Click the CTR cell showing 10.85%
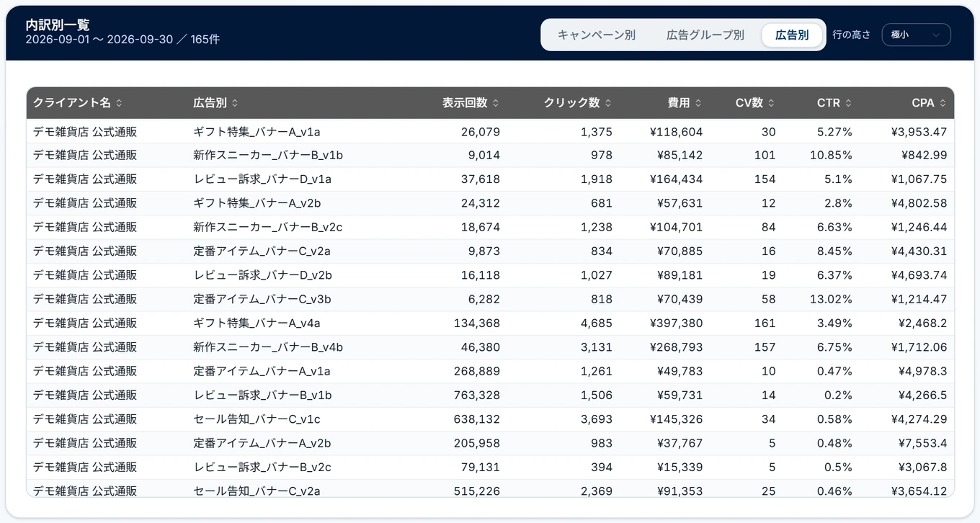The width and height of the screenshot is (980, 523). coord(831,156)
